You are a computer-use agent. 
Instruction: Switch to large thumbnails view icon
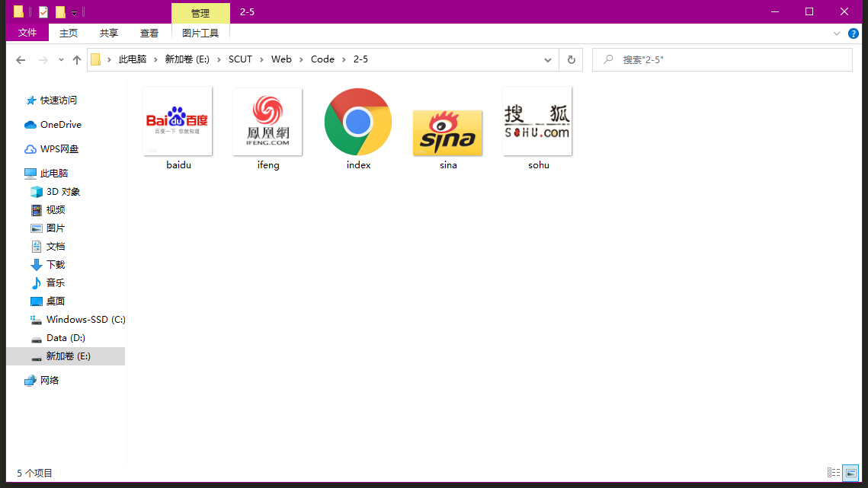pos(851,472)
